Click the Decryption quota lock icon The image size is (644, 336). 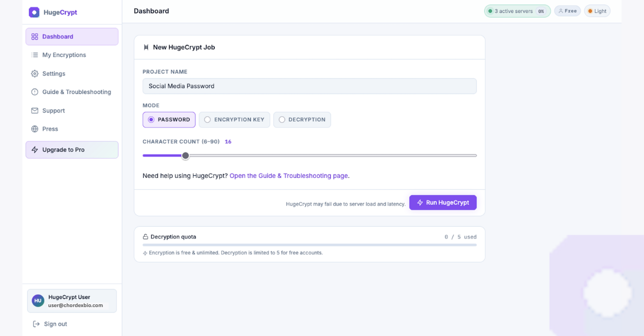[x=145, y=236]
